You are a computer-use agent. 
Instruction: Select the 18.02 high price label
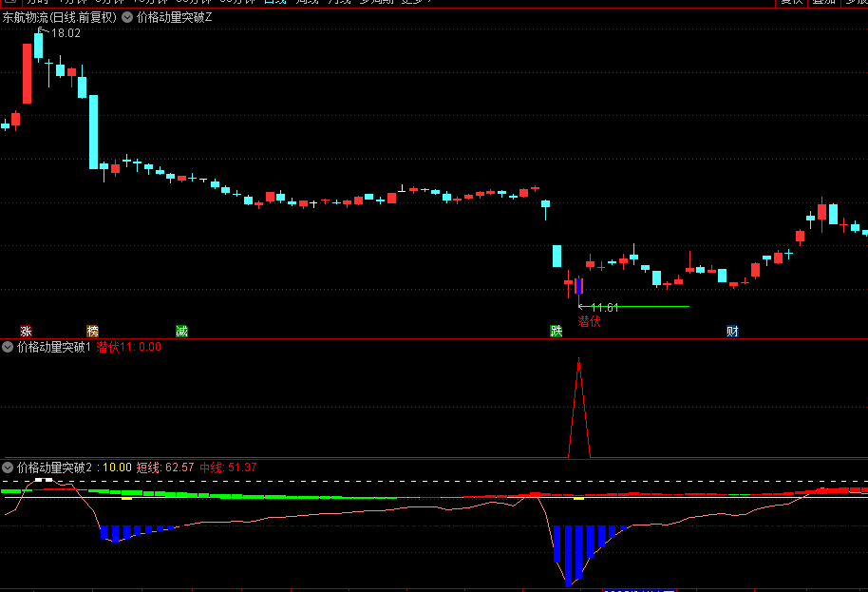[x=66, y=33]
